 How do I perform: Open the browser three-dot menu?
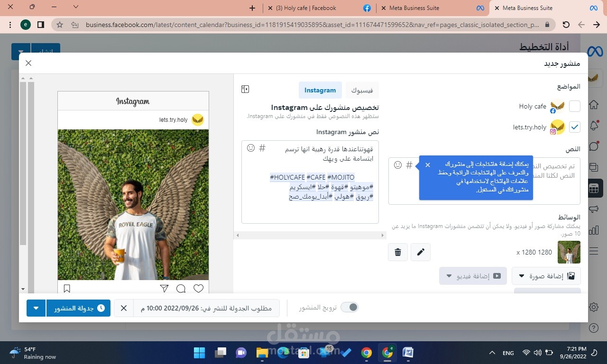tap(9, 25)
